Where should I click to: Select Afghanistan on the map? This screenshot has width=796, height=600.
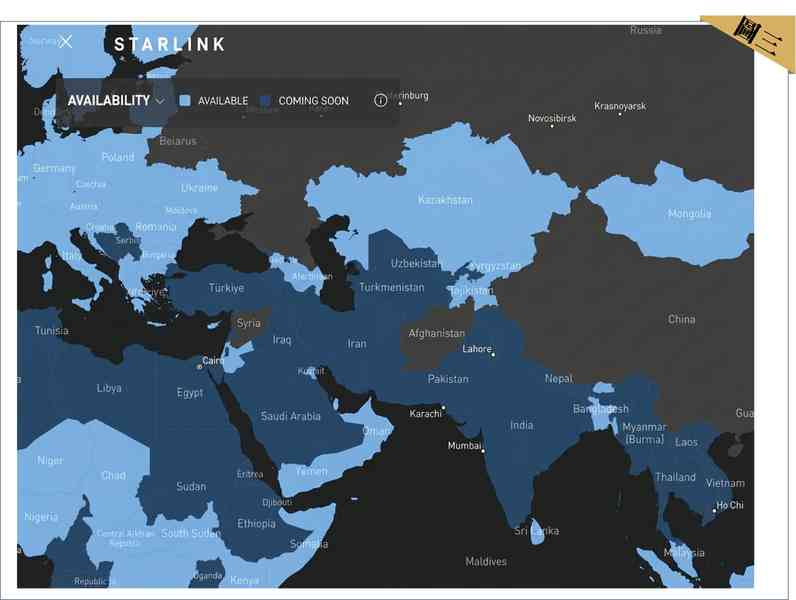click(437, 333)
